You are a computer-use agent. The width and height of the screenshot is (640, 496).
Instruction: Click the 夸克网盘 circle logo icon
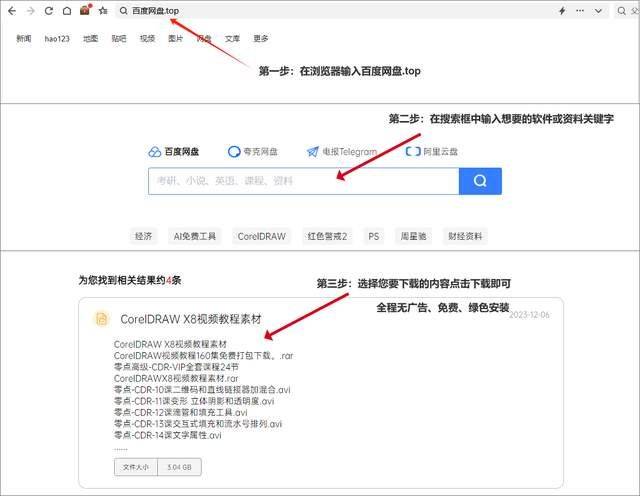(234, 152)
